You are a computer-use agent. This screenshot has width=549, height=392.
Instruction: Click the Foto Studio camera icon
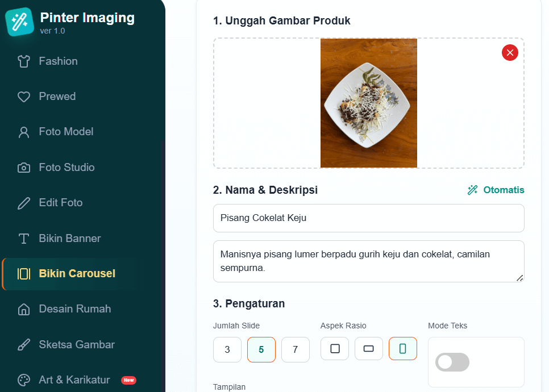pos(24,168)
